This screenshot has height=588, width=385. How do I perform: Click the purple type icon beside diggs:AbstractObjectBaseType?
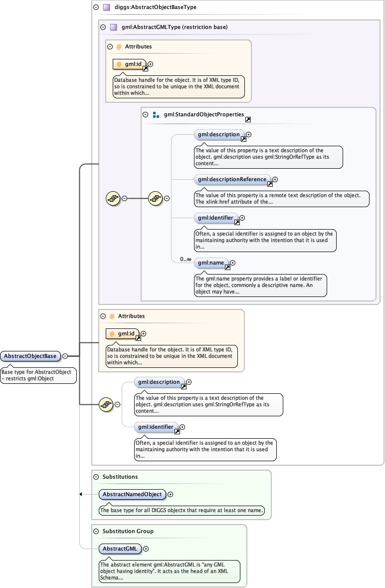pyautogui.click(x=106, y=7)
